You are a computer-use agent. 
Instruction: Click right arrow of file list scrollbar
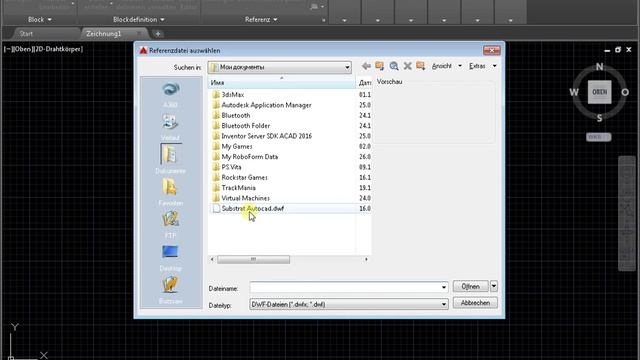[x=366, y=259]
